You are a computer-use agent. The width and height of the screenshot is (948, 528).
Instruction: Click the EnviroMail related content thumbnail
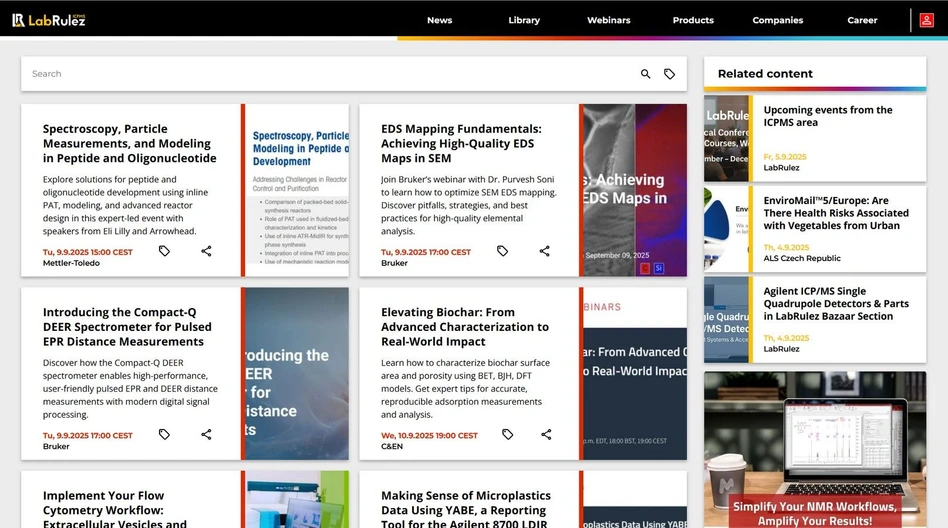point(726,229)
